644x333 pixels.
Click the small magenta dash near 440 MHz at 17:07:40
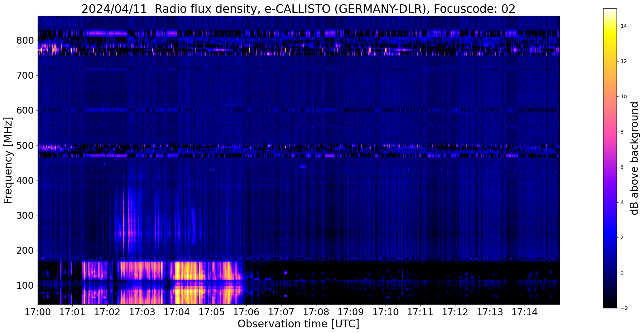coord(303,167)
